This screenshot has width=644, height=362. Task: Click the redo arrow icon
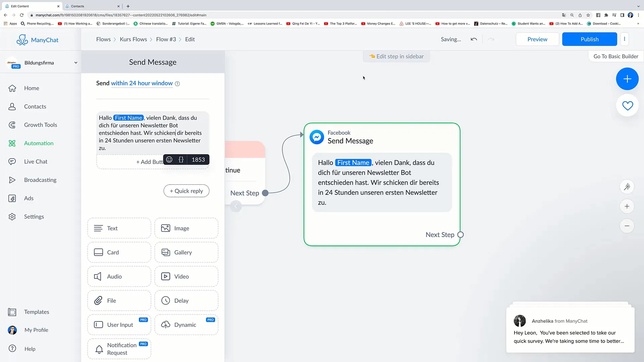pyautogui.click(x=491, y=39)
